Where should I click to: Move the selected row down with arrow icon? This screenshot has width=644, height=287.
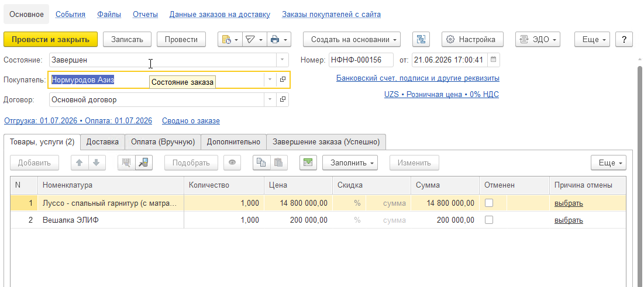point(97,162)
